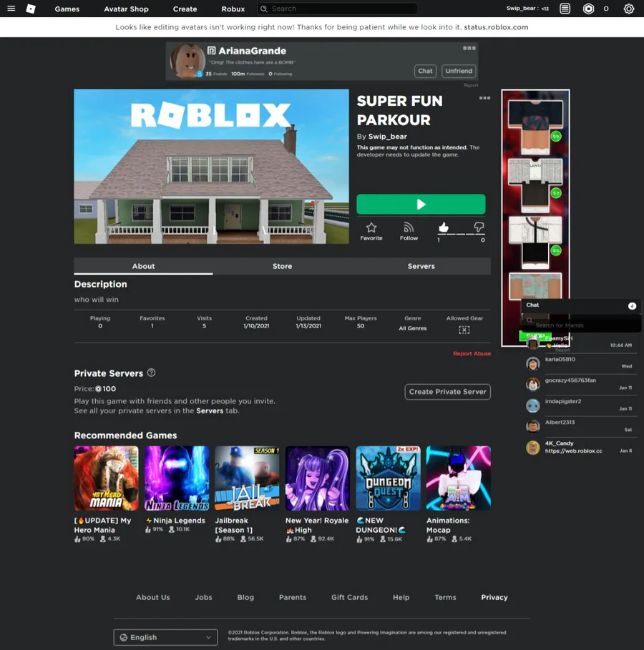
Task: Open ArianaGrande profile options menu
Action: (469, 48)
